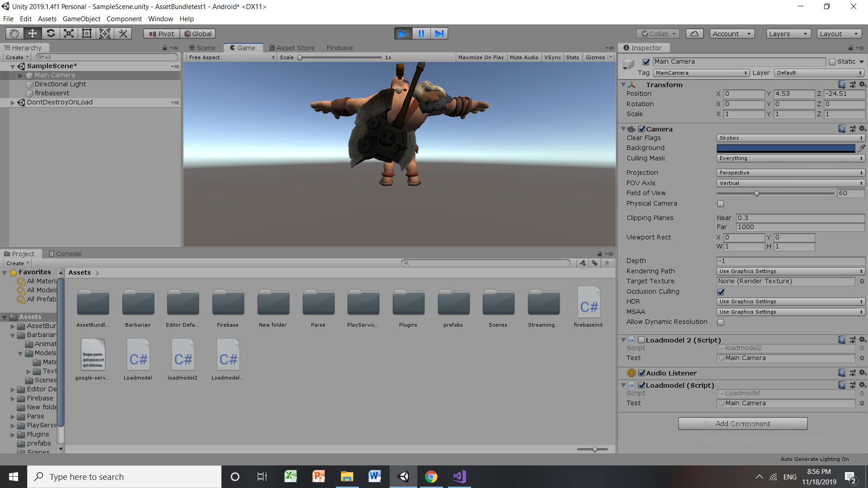Select the Move tool
Image resolution: width=868 pixels, height=488 pixels.
33,33
